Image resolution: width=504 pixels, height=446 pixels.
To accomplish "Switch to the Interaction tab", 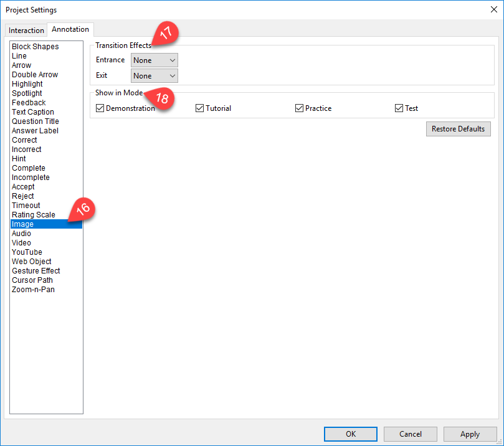I will coord(26,31).
